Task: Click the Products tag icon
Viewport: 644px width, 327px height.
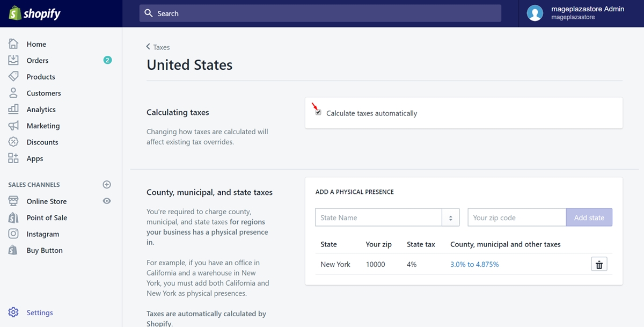Action: (13, 77)
